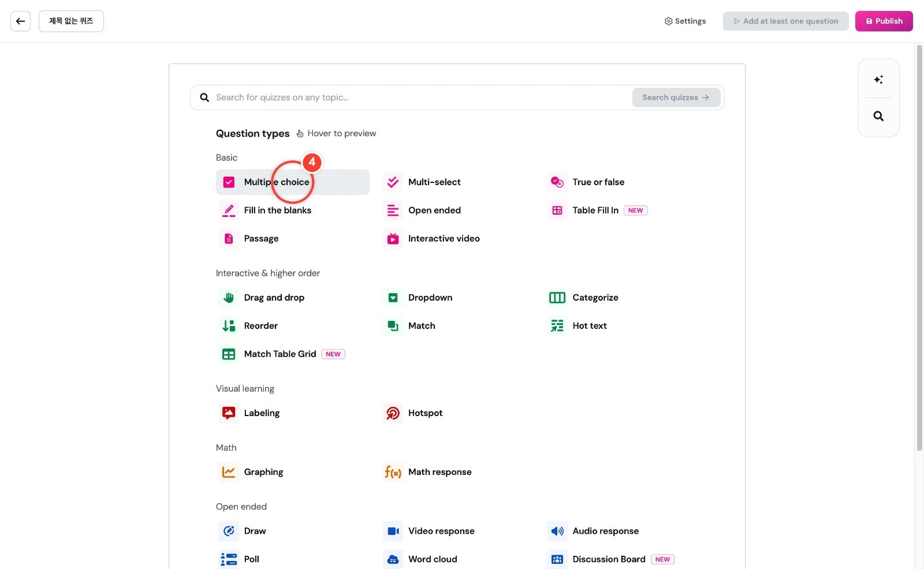The image size is (924, 569).
Task: Click the Search quizzes button
Action: pos(676,98)
